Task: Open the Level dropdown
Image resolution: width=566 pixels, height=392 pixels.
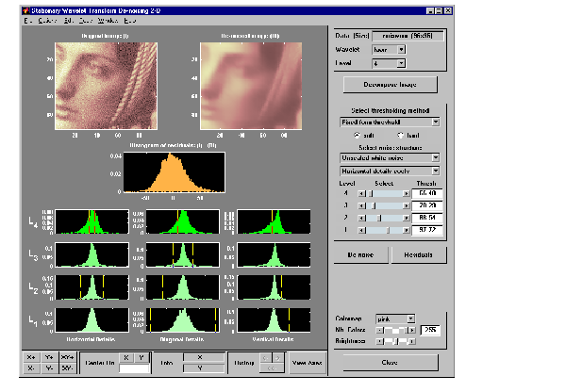Action: 388,63
